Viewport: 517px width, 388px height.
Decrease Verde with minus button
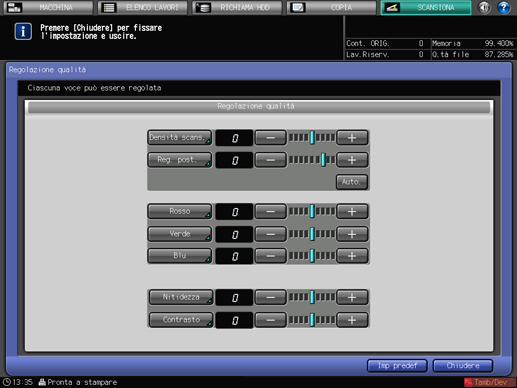click(270, 234)
